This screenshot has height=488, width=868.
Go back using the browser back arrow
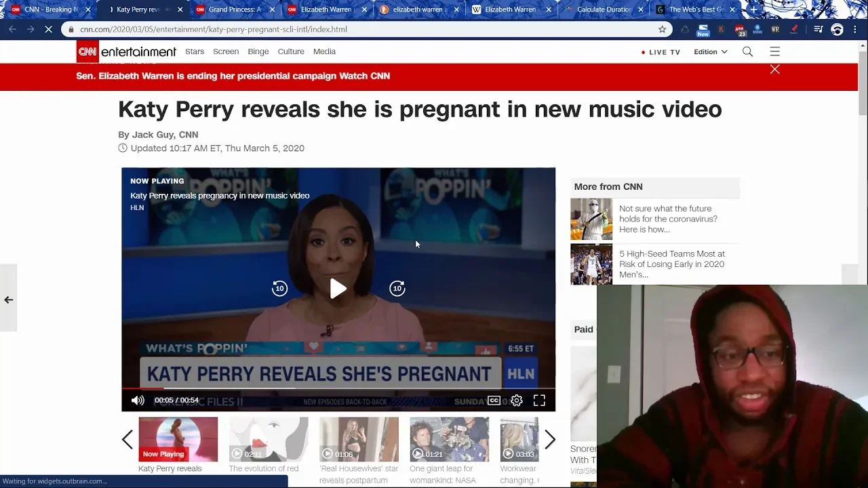12,29
